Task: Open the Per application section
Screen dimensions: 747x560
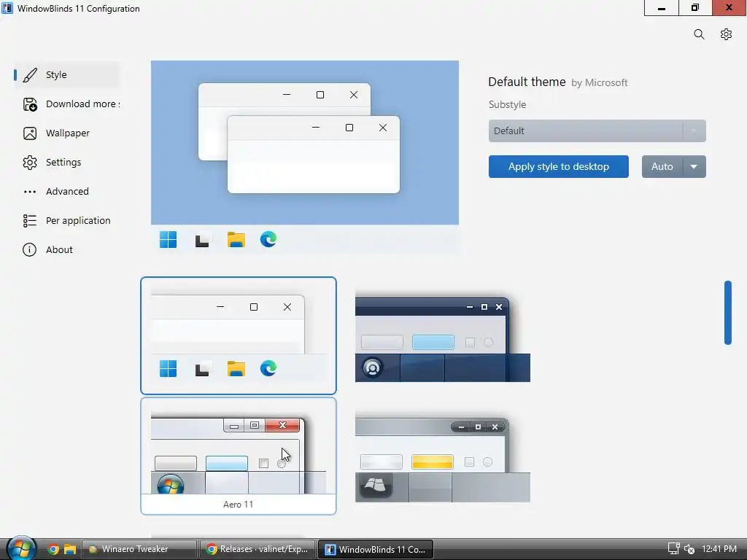Action: [66, 220]
